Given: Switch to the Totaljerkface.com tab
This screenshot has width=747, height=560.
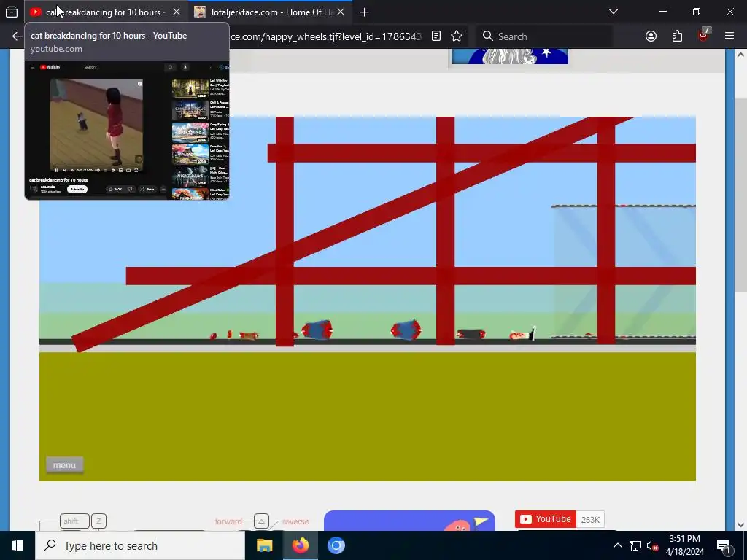Looking at the screenshot, I should (x=270, y=12).
